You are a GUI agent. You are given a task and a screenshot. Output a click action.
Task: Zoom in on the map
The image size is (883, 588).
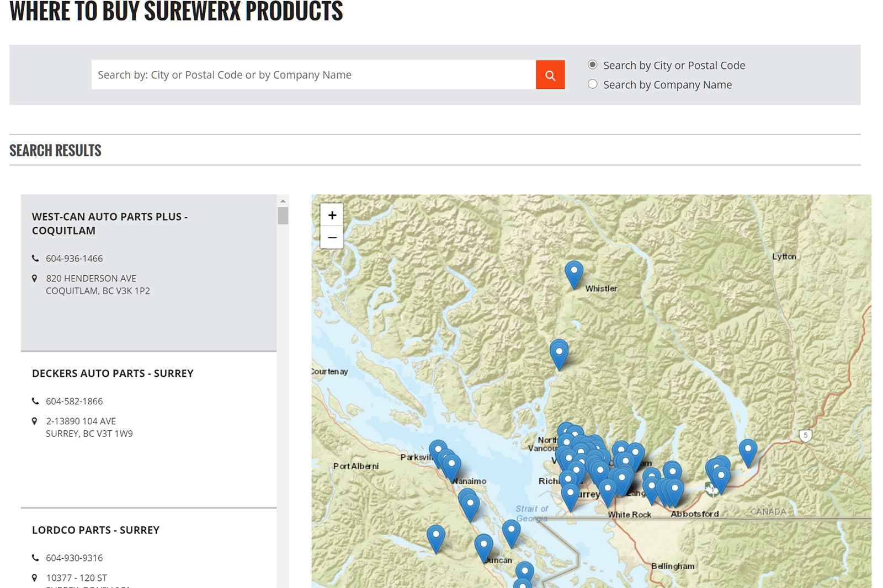coord(332,215)
